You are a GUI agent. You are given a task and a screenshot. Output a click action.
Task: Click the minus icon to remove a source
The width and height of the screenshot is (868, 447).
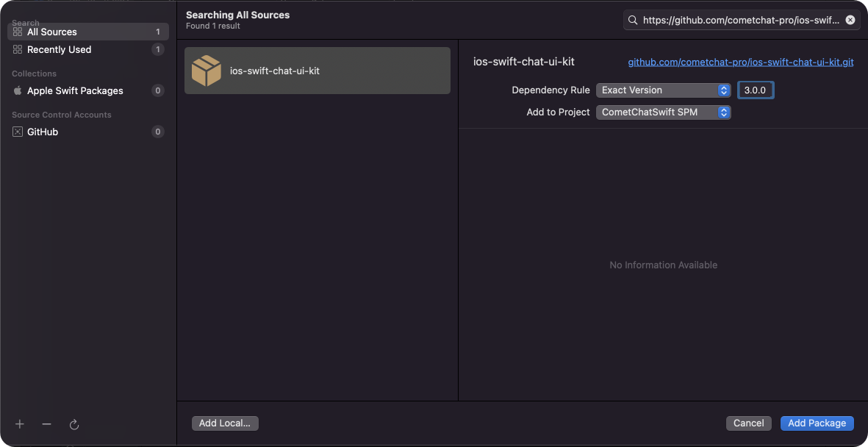(x=46, y=424)
